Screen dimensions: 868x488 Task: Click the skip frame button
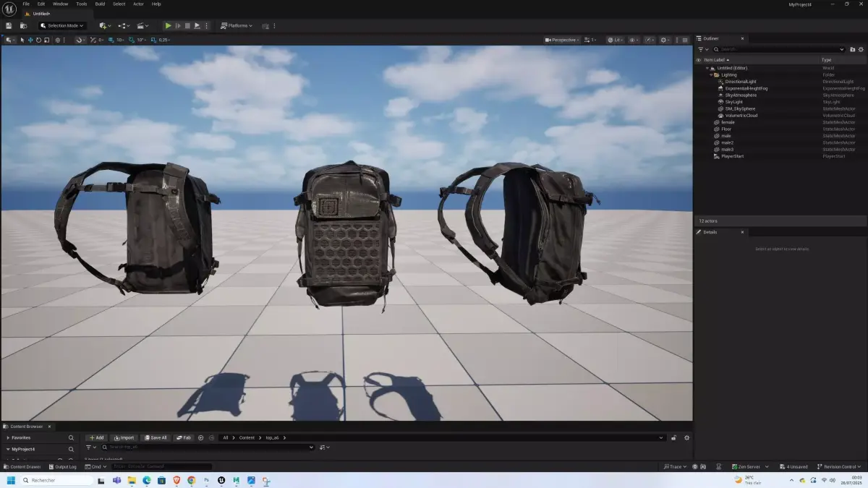click(x=178, y=26)
